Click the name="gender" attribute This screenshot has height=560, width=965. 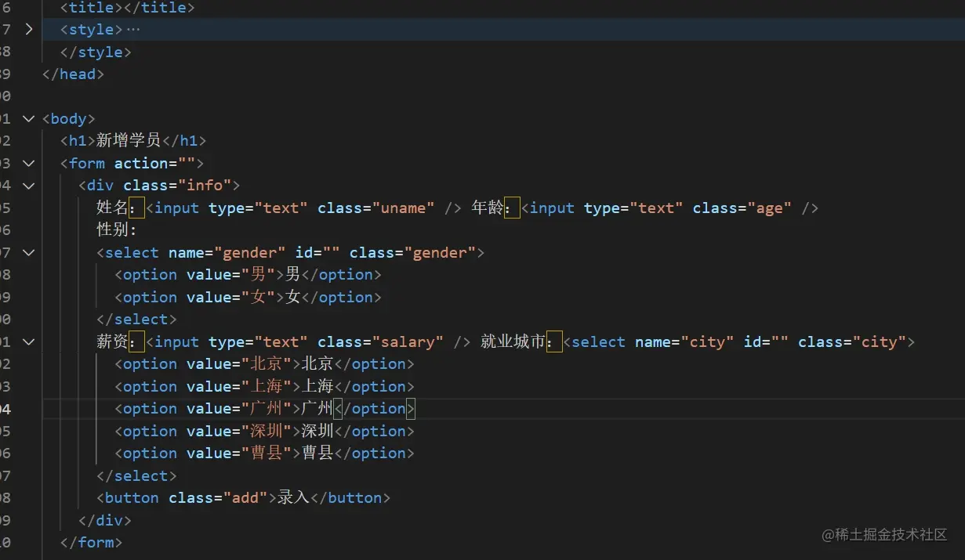[x=227, y=253]
